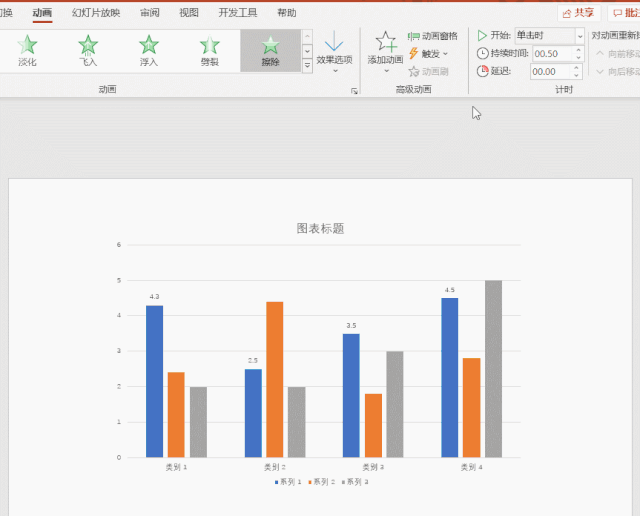This screenshot has width=640, height=516.
Task: Click the 批注 comments button
Action: (624, 13)
